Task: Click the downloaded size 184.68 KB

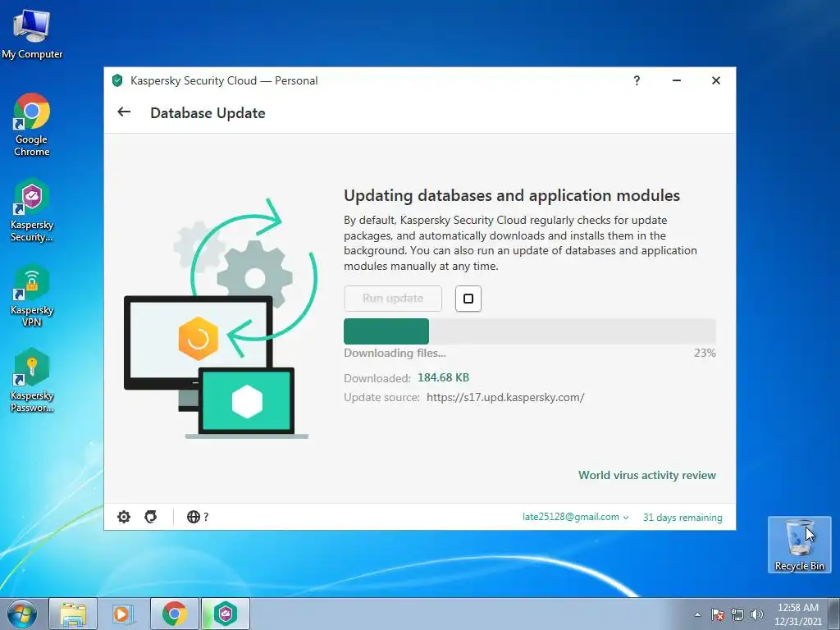Action: pos(443,377)
